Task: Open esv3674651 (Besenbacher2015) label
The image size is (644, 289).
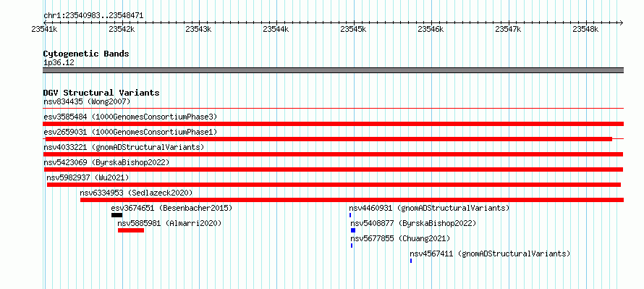Action: pyautogui.click(x=171, y=208)
